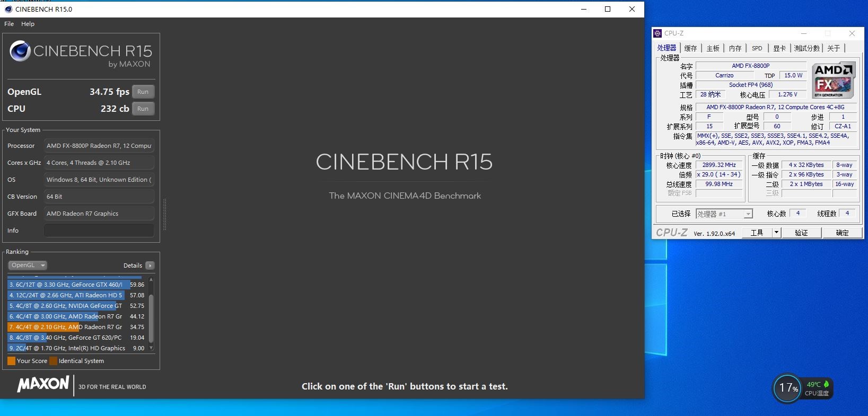Run the CPU benchmark test
Image resolution: width=868 pixels, height=416 pixels.
coord(143,109)
